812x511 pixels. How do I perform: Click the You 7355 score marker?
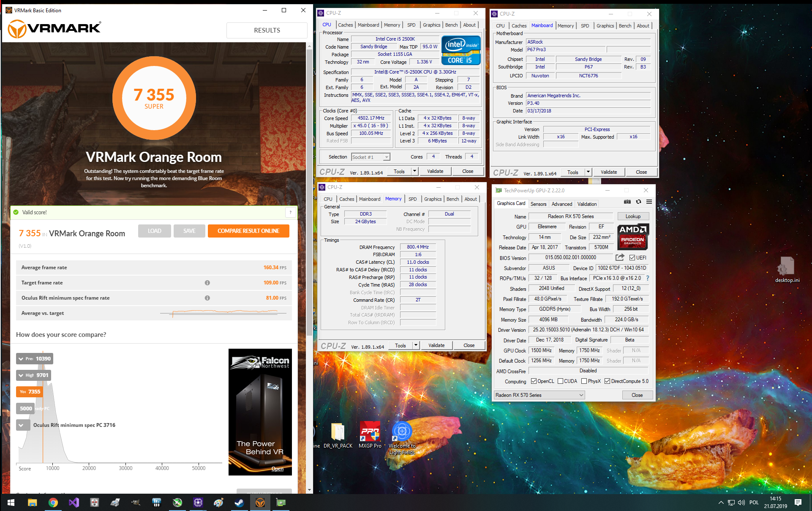(29, 392)
